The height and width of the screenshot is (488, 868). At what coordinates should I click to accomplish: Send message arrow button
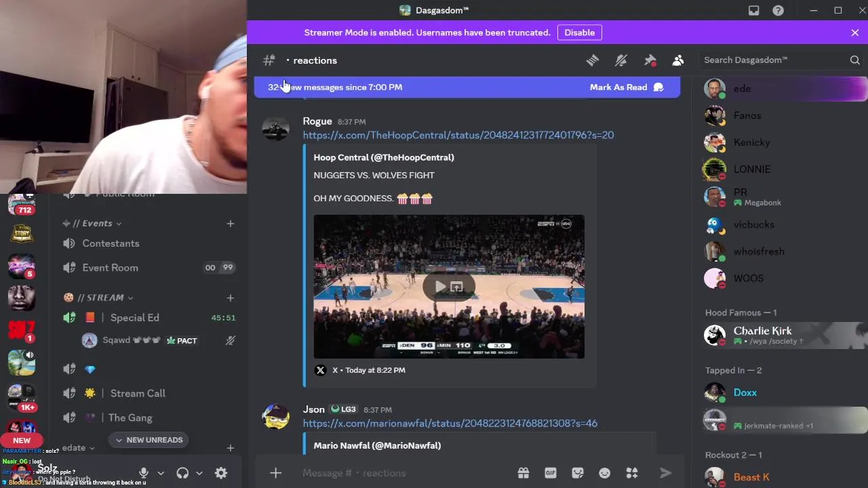pyautogui.click(x=665, y=473)
